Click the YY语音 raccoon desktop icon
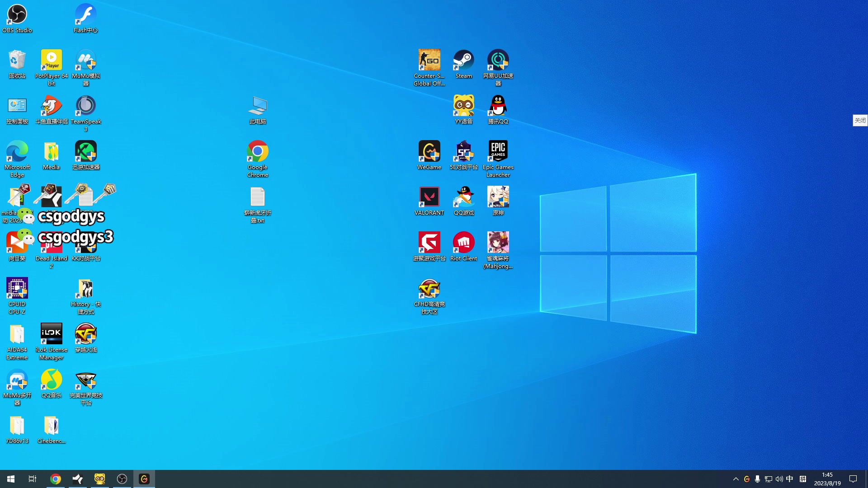The image size is (868, 488). pyautogui.click(x=464, y=110)
